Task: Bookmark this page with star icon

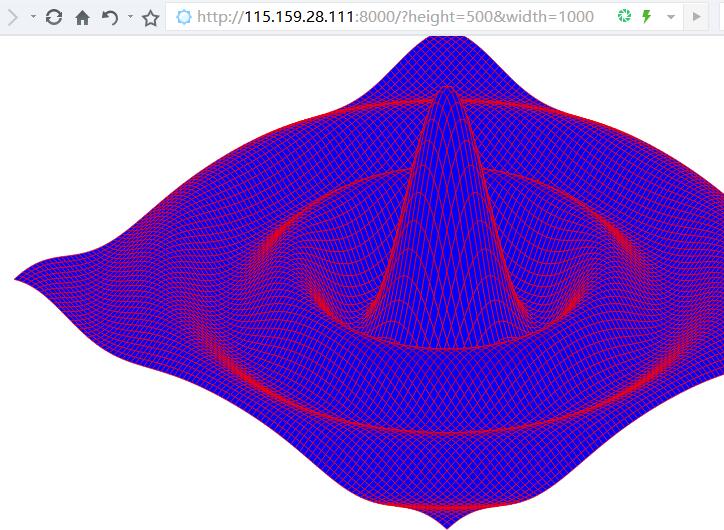Action: (151, 18)
